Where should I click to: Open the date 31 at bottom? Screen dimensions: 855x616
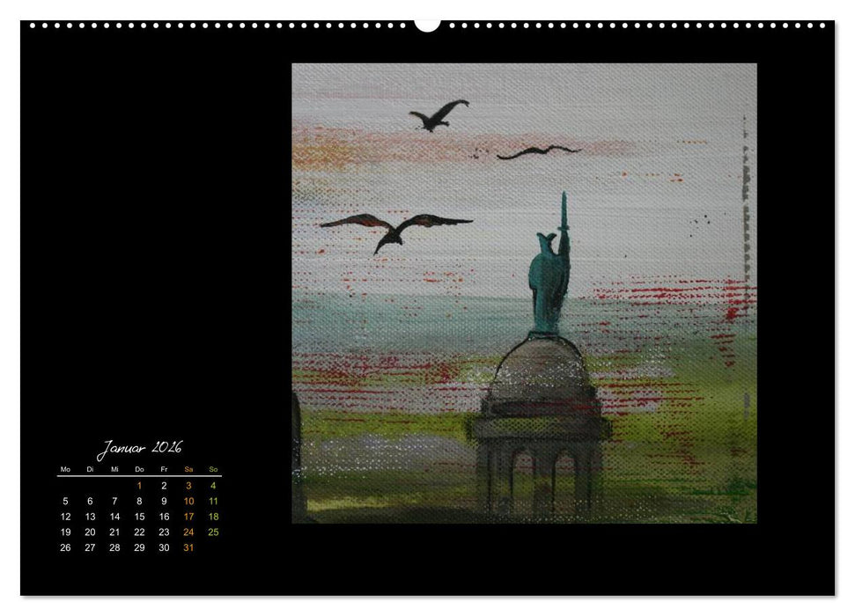pyautogui.click(x=188, y=547)
